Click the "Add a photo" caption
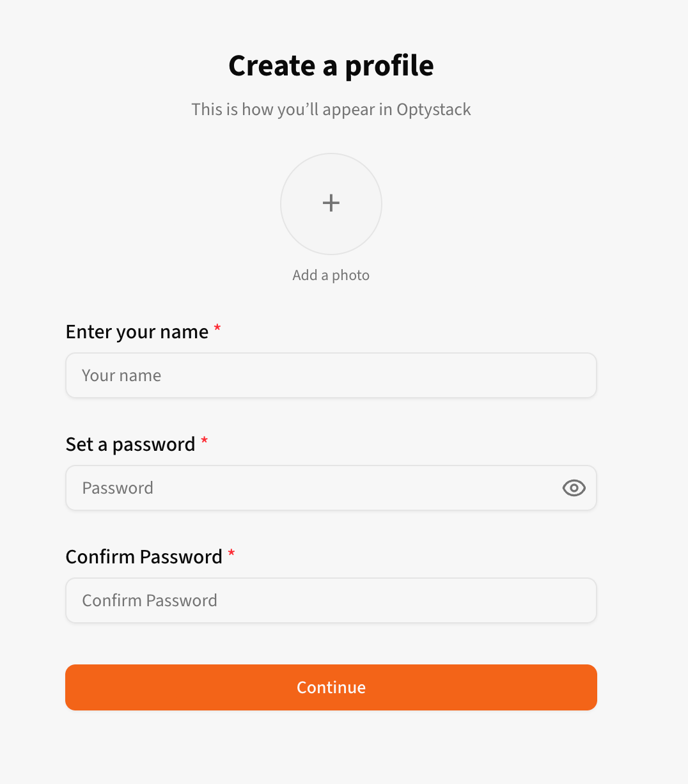 point(331,275)
